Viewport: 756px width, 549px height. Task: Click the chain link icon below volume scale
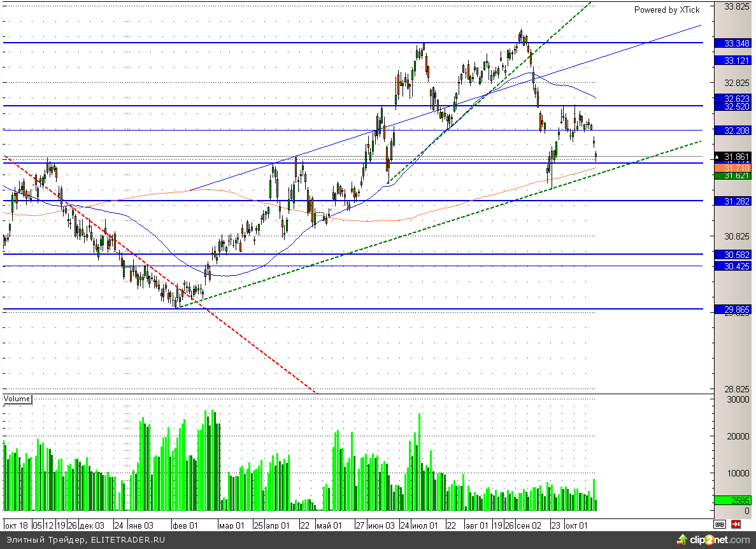click(720, 525)
